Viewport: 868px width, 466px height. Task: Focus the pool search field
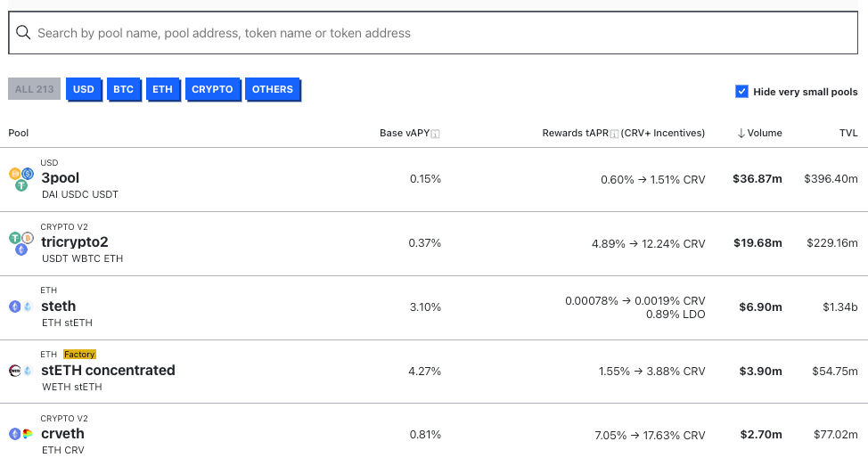point(433,33)
